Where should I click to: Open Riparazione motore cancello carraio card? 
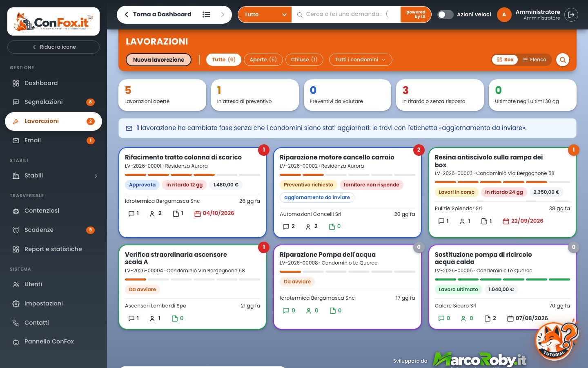point(347,193)
